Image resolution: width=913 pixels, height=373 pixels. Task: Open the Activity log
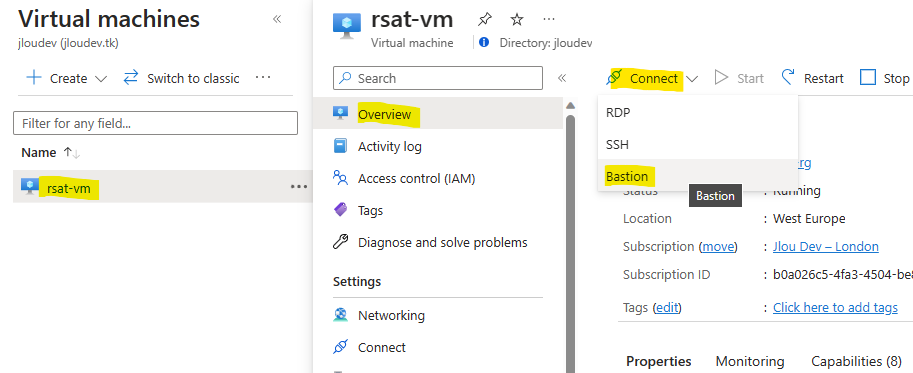(390, 147)
